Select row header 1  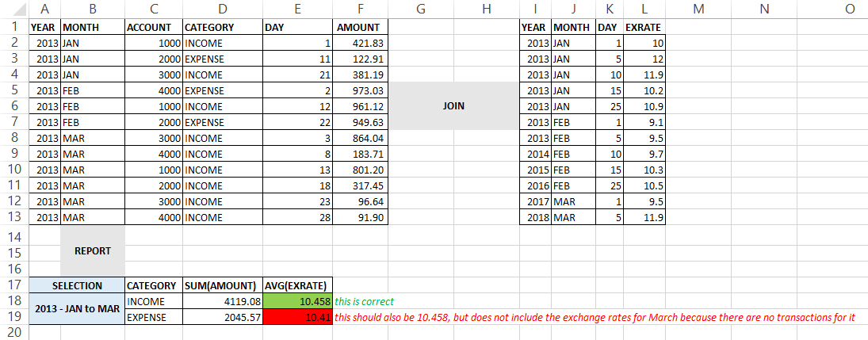pyautogui.click(x=13, y=27)
